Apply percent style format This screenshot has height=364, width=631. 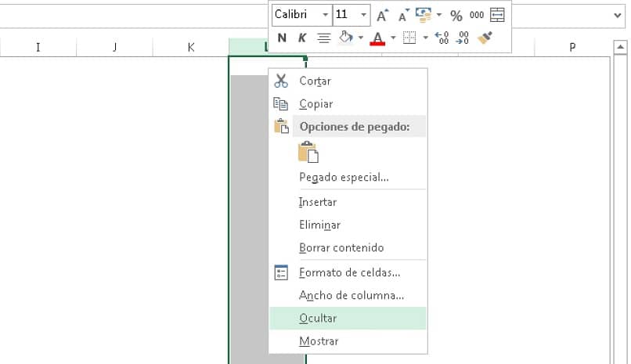[x=456, y=15]
